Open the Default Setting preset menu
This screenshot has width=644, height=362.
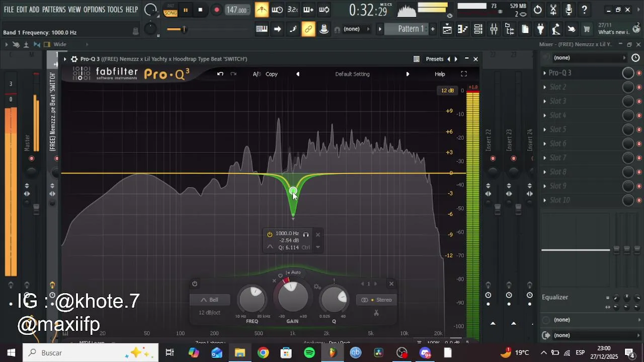coord(352,74)
